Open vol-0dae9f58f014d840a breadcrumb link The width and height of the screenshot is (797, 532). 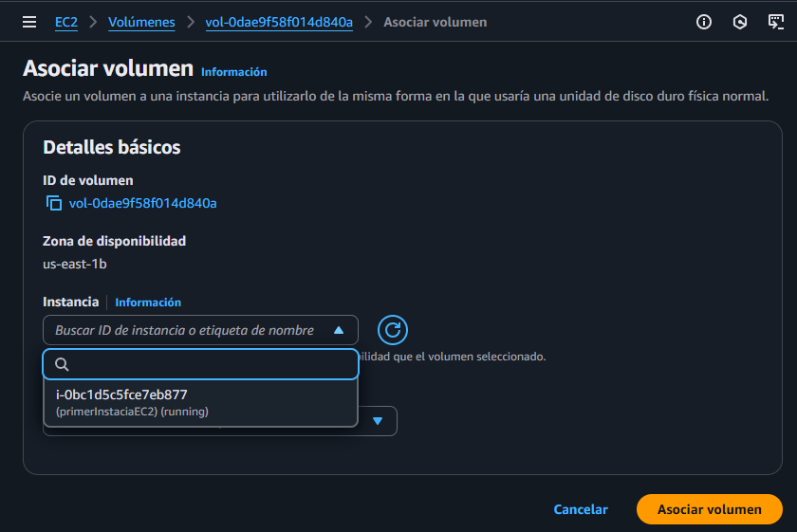click(x=279, y=23)
